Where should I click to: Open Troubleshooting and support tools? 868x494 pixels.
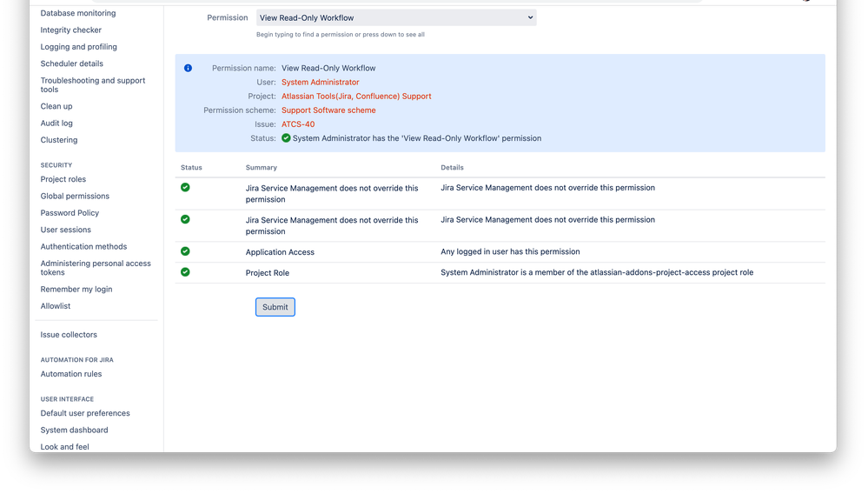coord(93,84)
